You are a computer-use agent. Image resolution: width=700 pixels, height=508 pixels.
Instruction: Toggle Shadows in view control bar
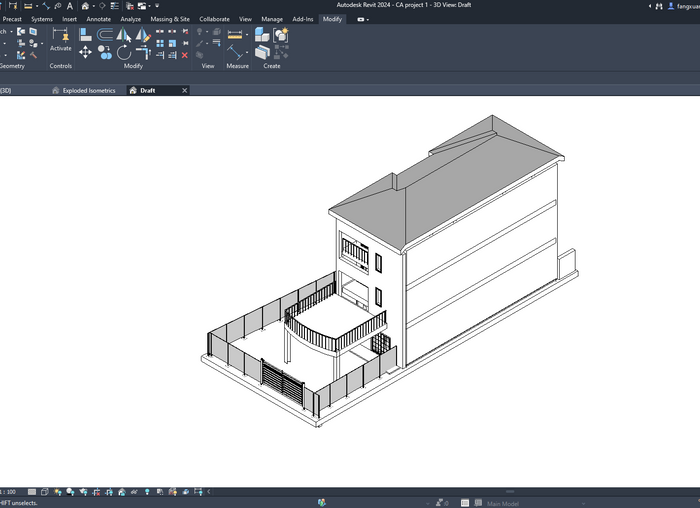(x=71, y=492)
